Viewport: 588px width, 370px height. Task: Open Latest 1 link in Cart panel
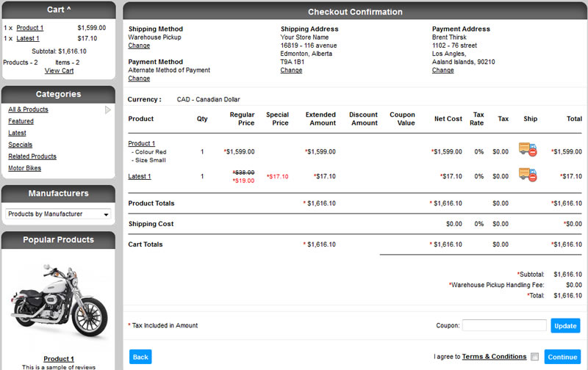click(x=28, y=39)
